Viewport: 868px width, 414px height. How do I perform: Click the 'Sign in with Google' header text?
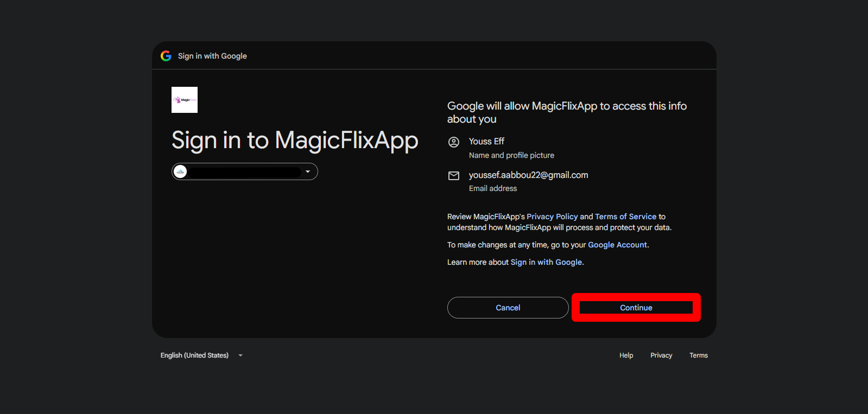[212, 56]
